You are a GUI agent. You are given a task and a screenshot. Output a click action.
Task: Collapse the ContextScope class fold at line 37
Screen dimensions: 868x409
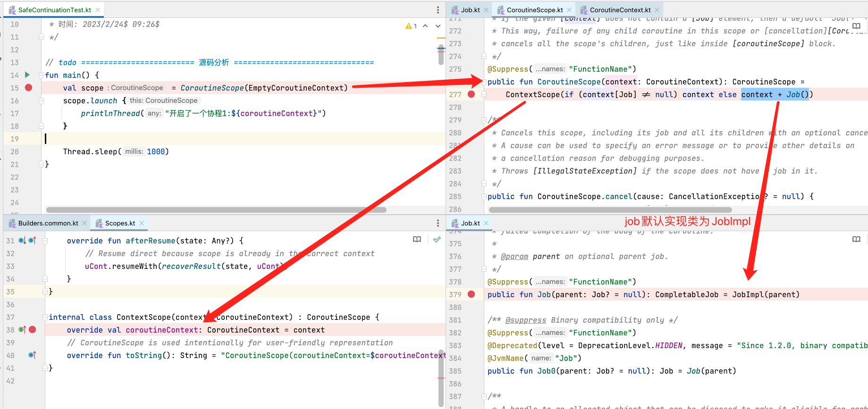pyautogui.click(x=45, y=317)
